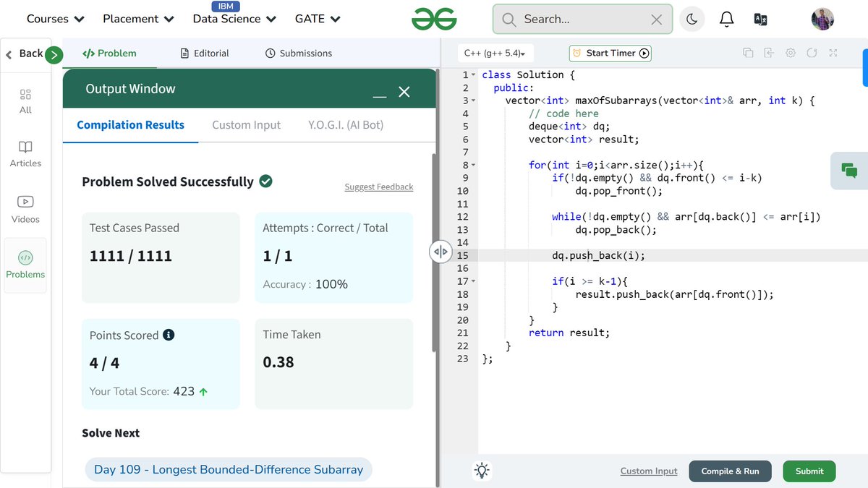This screenshot has width=868, height=488.
Task: Open the Placement dropdown menu
Action: pos(138,19)
